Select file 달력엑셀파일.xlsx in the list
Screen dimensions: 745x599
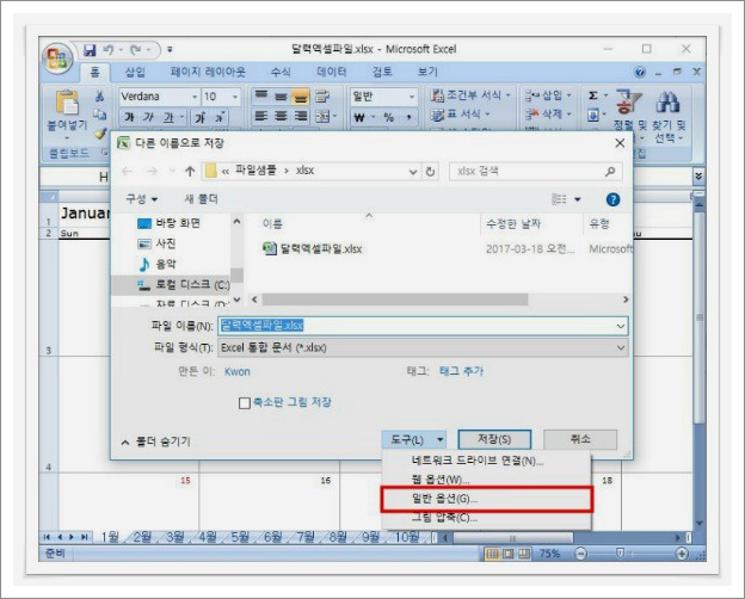coord(313,248)
